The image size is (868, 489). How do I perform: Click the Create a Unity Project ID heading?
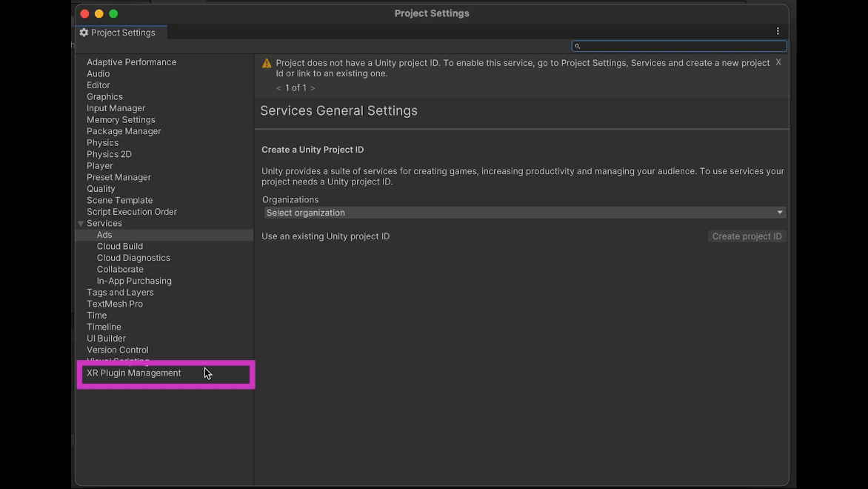[x=313, y=150]
